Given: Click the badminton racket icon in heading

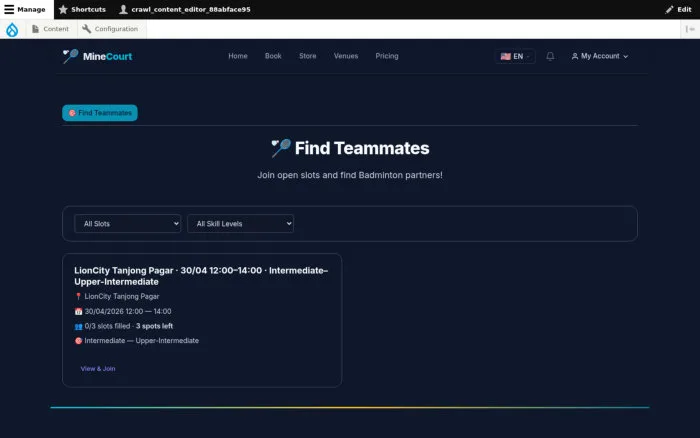Looking at the screenshot, I should point(281,148).
